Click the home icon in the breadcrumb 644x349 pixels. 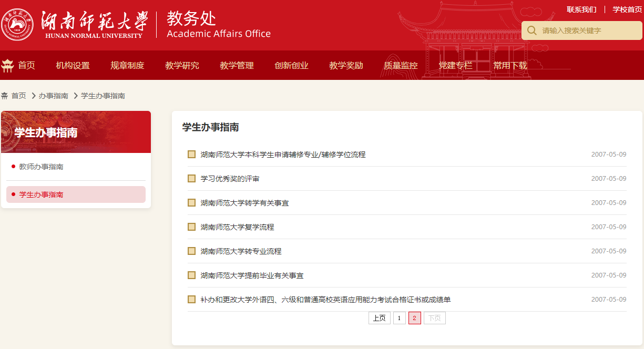click(5, 96)
